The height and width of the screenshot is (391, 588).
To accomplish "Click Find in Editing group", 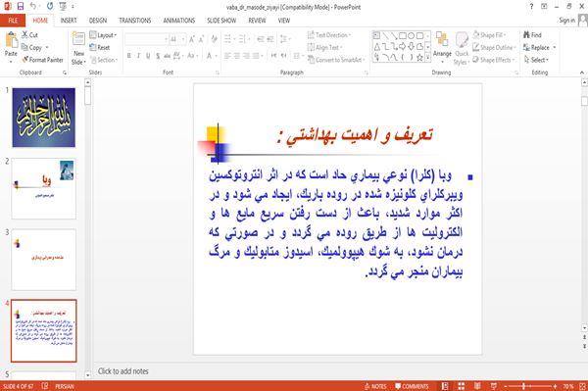I will pyautogui.click(x=532, y=35).
